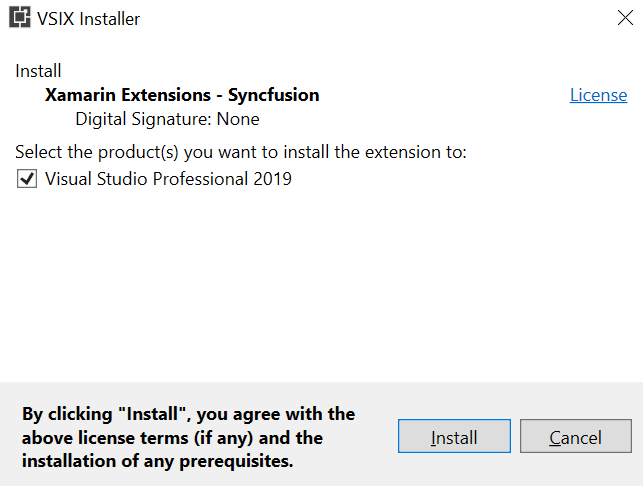This screenshot has width=643, height=486.
Task: Click the word "Xamarin" in the extension name
Action: 78,95
